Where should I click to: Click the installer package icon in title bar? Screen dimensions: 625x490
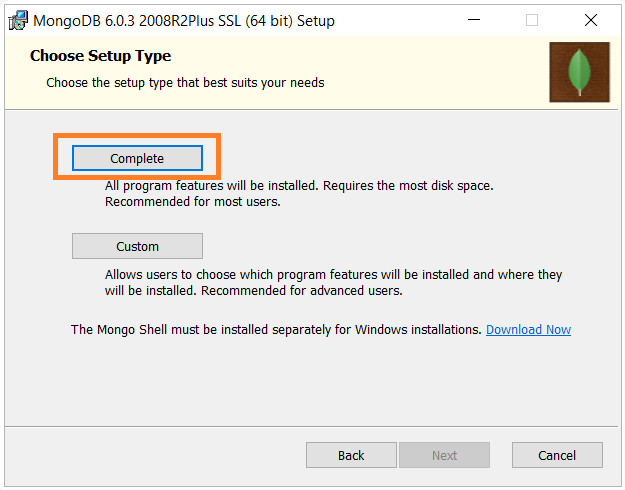point(18,20)
